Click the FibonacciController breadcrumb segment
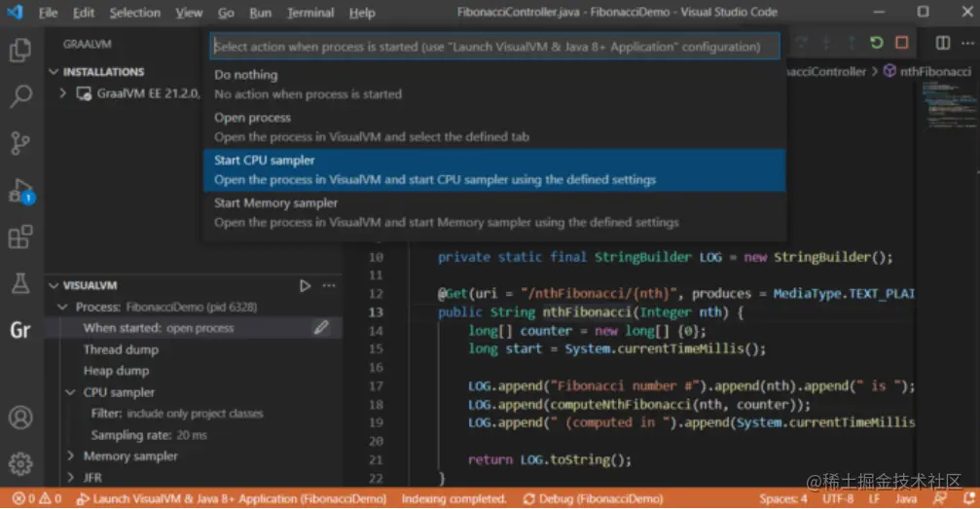 pyautogui.click(x=825, y=71)
